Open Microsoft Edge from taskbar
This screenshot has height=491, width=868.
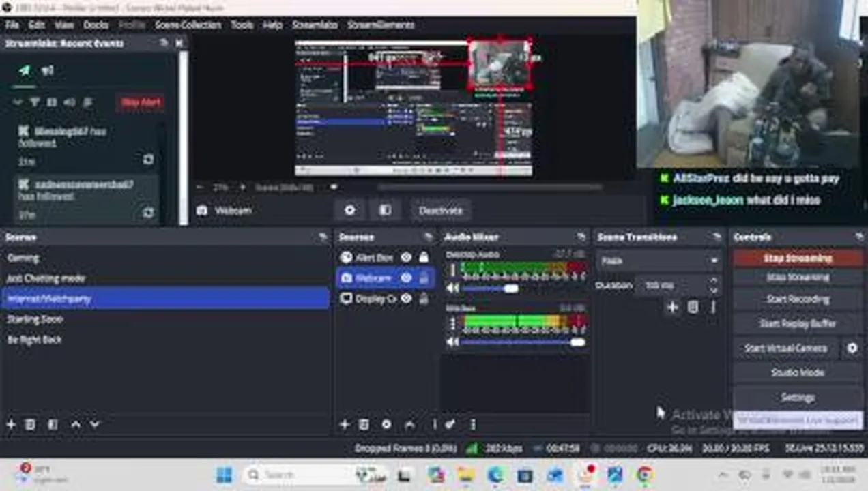(496, 475)
